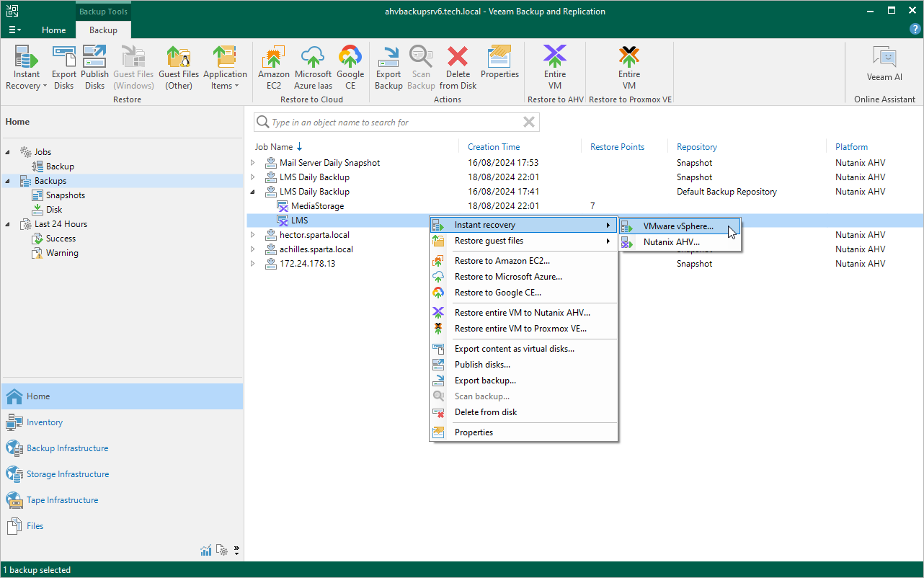Switch to the Backup ribbon tab

point(103,30)
